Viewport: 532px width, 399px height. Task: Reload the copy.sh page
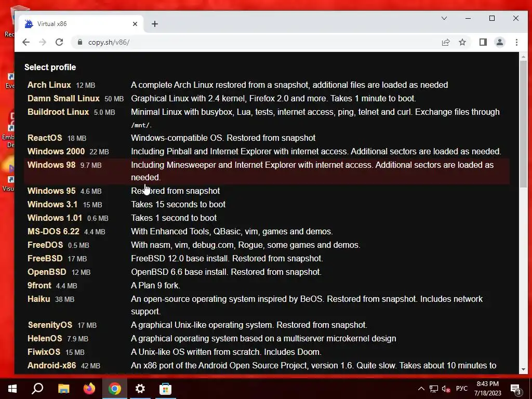(59, 42)
